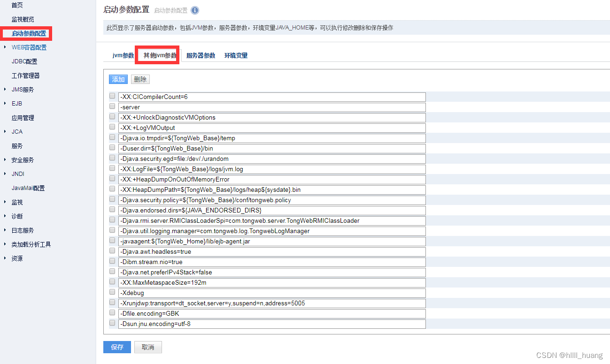This screenshot has width=610, height=364.
Task: Tick the checkbox beside -XX:+HeapDumpOnOutOfMemoryError
Action: (x=112, y=178)
